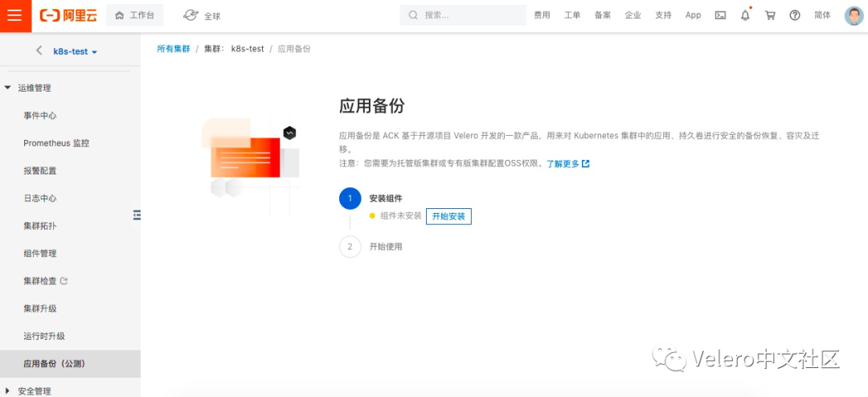This screenshot has width=868, height=397.
Task: Open 集群升级 in sidebar
Action: point(40,309)
